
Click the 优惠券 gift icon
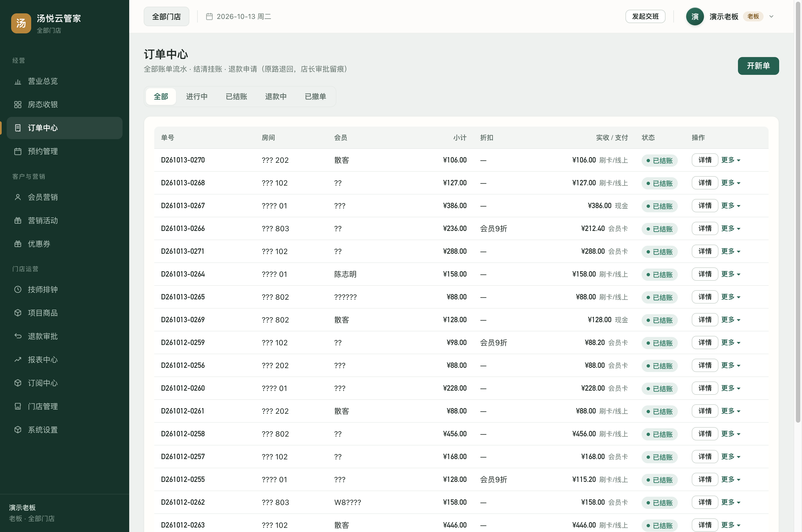point(18,244)
